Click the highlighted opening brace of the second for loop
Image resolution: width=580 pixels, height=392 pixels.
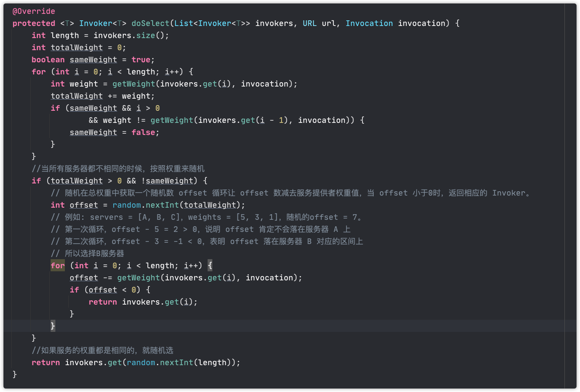click(210, 266)
